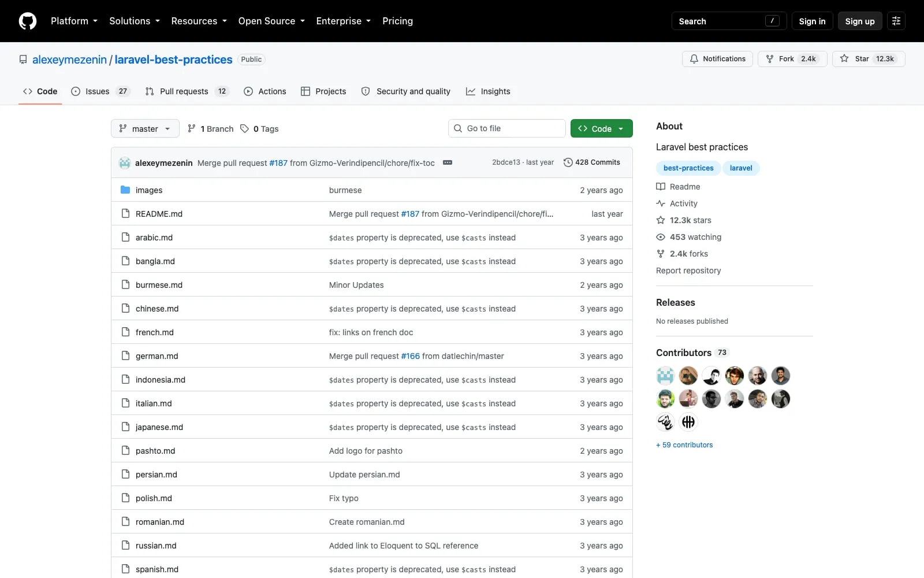The width and height of the screenshot is (924, 578).
Task: Open the laravel-best-practices repository link
Action: pos(173,60)
